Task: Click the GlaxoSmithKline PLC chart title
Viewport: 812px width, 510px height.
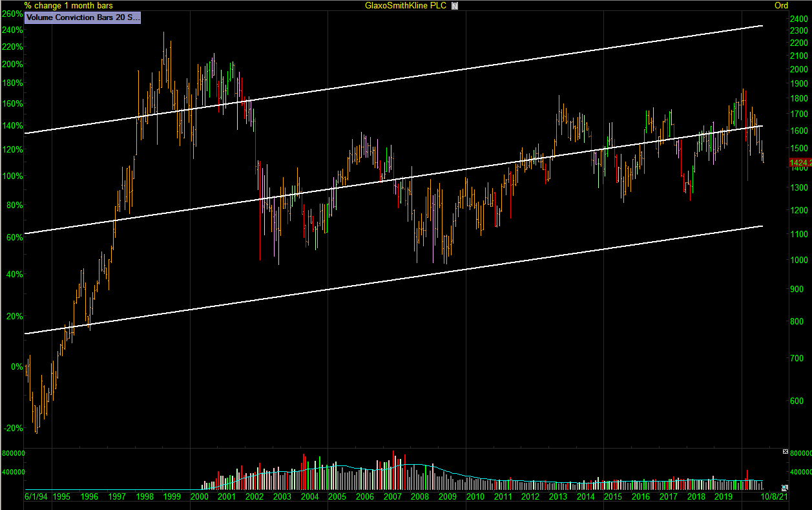Action: click(x=406, y=6)
